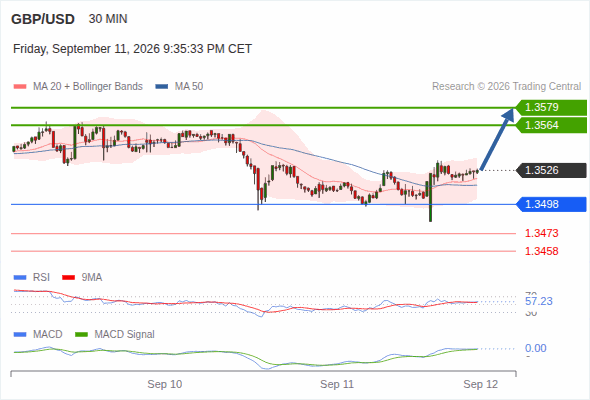Click the blue 1.3498 pivot price tag
The height and width of the screenshot is (400, 590).
pos(551,204)
